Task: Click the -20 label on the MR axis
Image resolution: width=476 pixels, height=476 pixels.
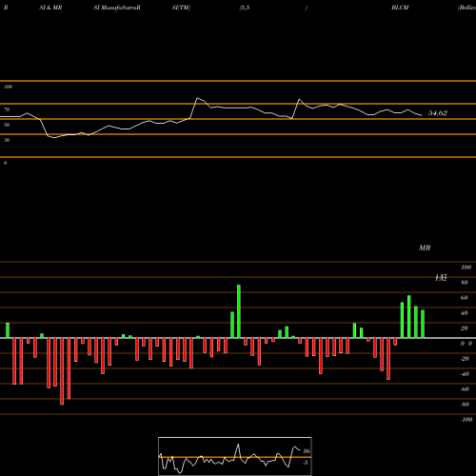Action: coord(465,359)
